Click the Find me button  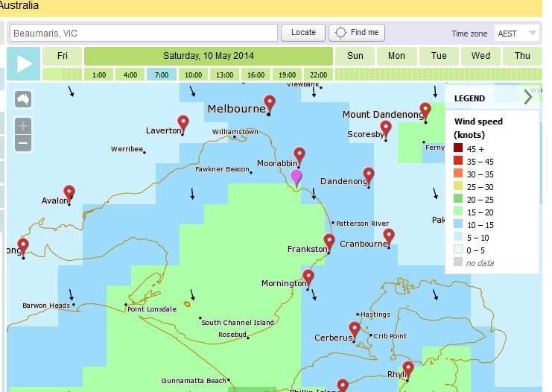pos(356,33)
